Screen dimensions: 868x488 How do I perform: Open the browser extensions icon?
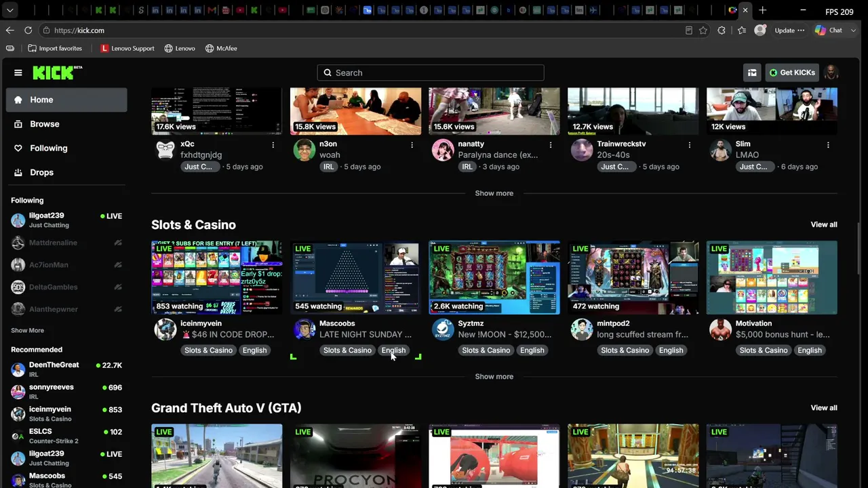(x=722, y=30)
